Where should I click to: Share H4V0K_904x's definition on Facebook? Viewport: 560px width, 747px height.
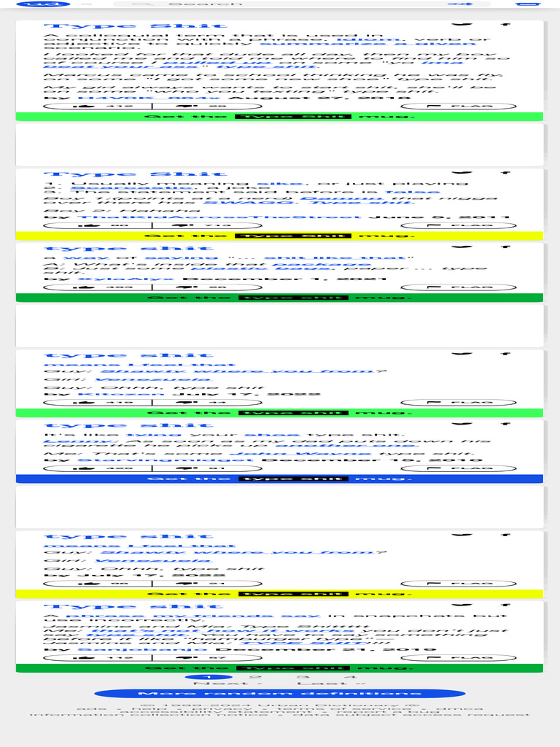tap(505, 24)
